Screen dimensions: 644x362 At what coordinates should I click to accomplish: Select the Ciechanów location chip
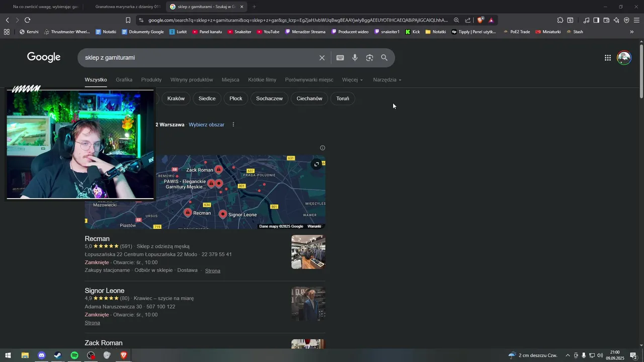pos(309,99)
